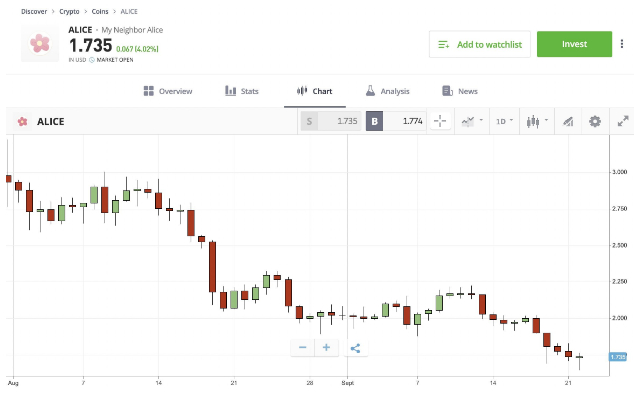634x398 pixels.
Task: Open the 1D time interval dropdown
Action: [x=504, y=121]
